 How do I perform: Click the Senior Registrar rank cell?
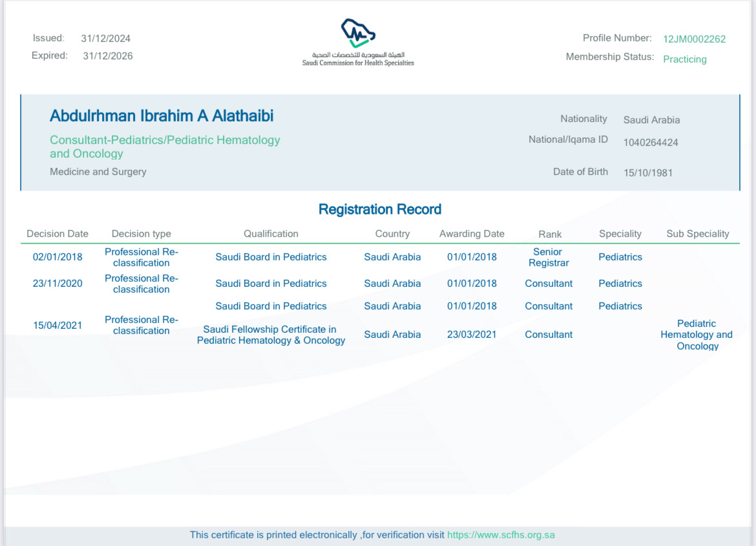(549, 257)
